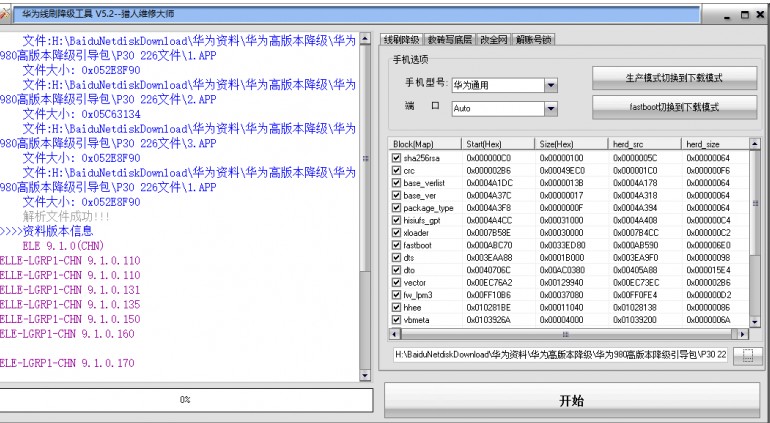Click ELE-LGRP1-CHN 9.1.0.170 log line
The image size is (770, 423).
67,363
